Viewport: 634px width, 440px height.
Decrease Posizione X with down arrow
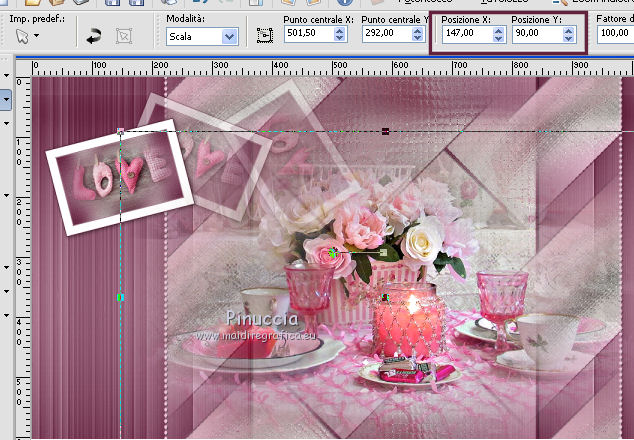coord(499,38)
